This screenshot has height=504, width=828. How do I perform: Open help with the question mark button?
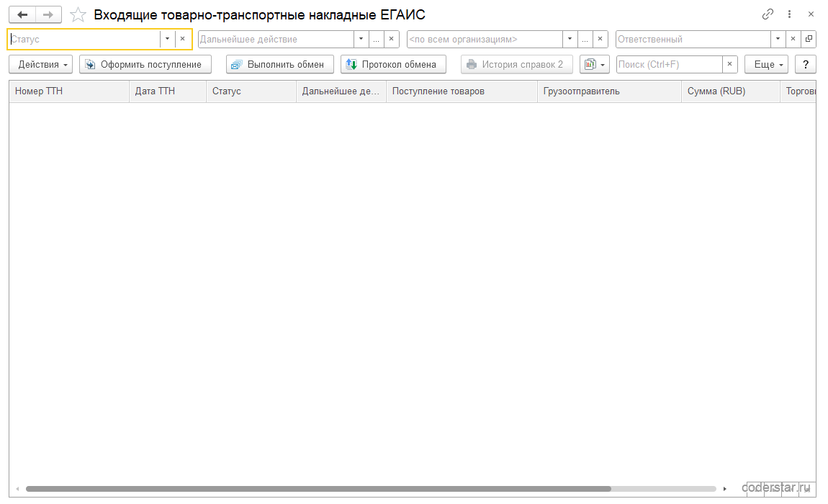coord(805,65)
